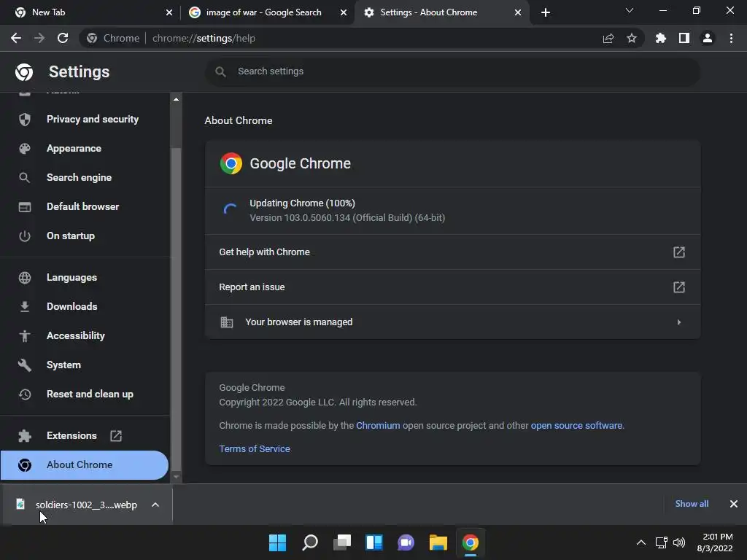The image size is (747, 560).
Task: Open Default browser settings
Action: (83, 206)
